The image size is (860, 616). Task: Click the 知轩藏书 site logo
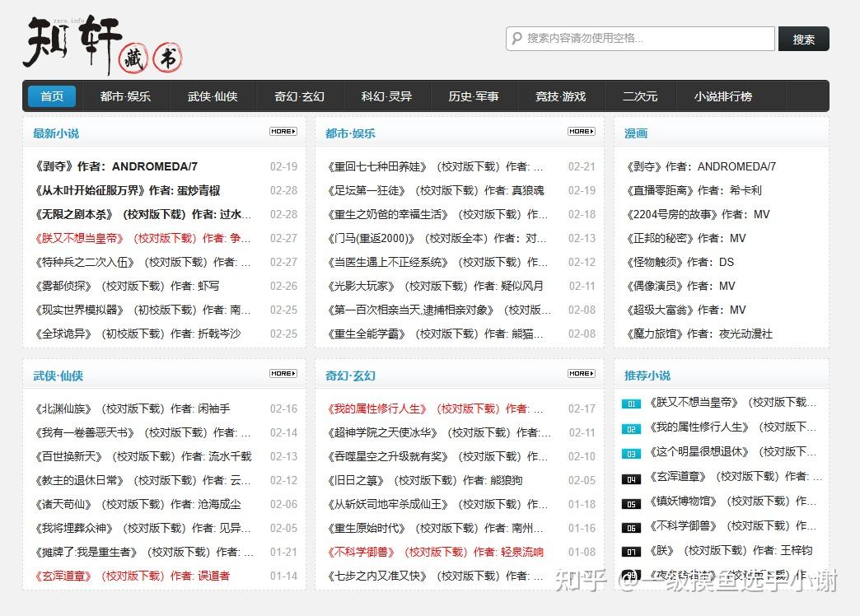103,45
